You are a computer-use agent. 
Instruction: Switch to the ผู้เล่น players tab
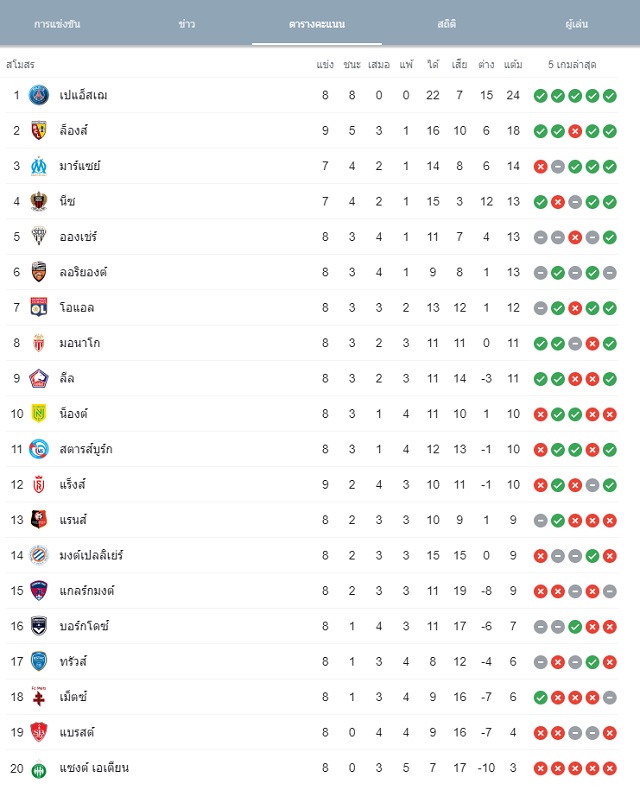click(x=576, y=24)
